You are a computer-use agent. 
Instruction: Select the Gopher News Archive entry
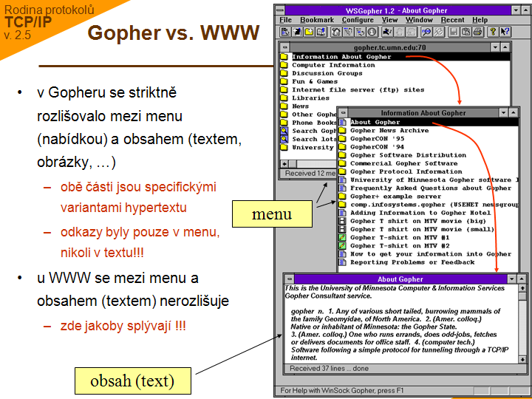tap(389, 130)
